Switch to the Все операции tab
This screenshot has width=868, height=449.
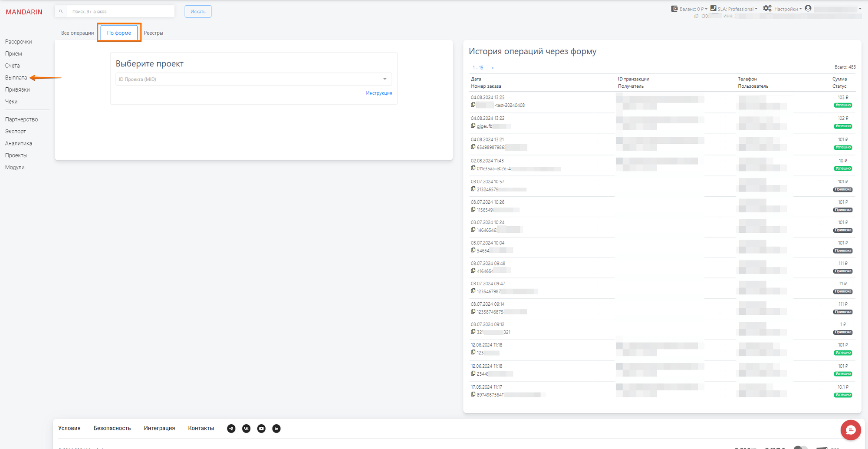[77, 33]
